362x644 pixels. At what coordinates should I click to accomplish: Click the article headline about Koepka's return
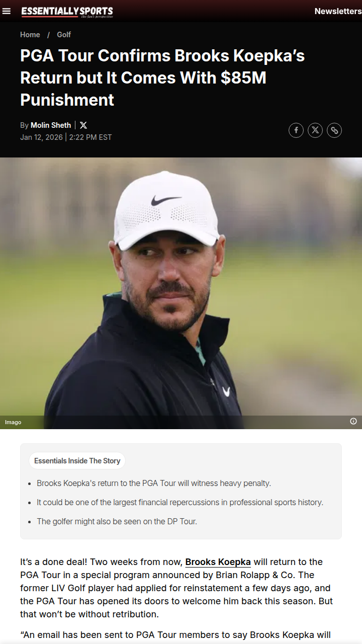point(162,78)
